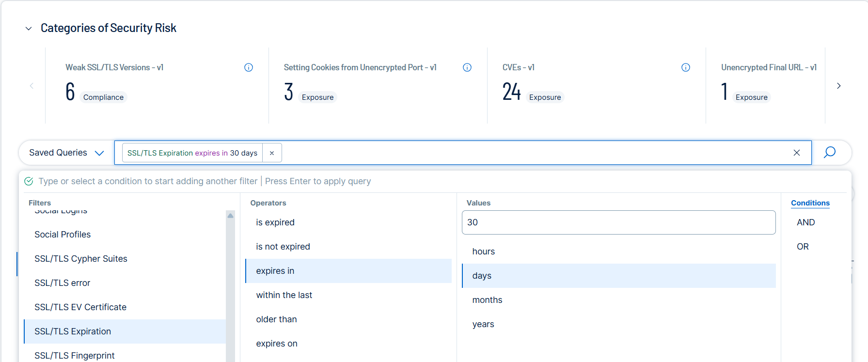This screenshot has width=868, height=362.
Task: Click info icon for Setting Cookies card
Action: point(467,67)
